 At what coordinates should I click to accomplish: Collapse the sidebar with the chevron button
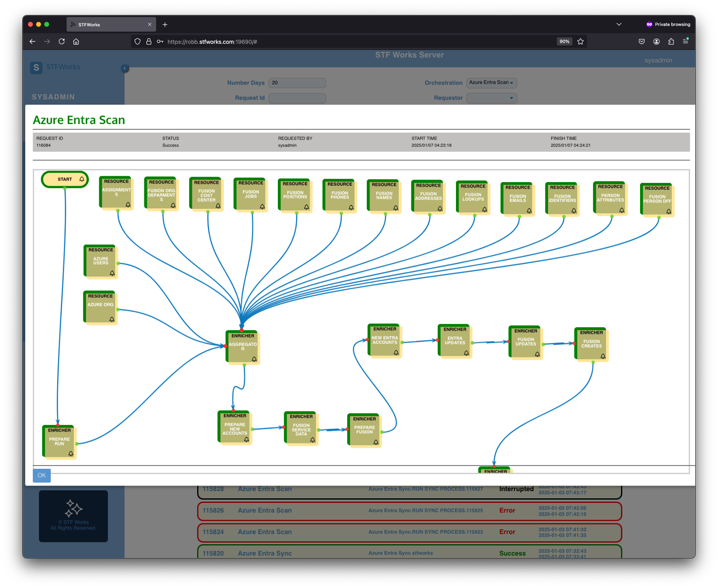click(x=125, y=68)
